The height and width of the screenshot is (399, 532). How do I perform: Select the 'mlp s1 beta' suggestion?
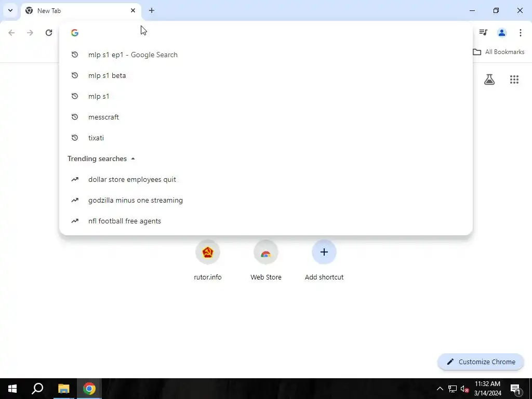coord(265,75)
